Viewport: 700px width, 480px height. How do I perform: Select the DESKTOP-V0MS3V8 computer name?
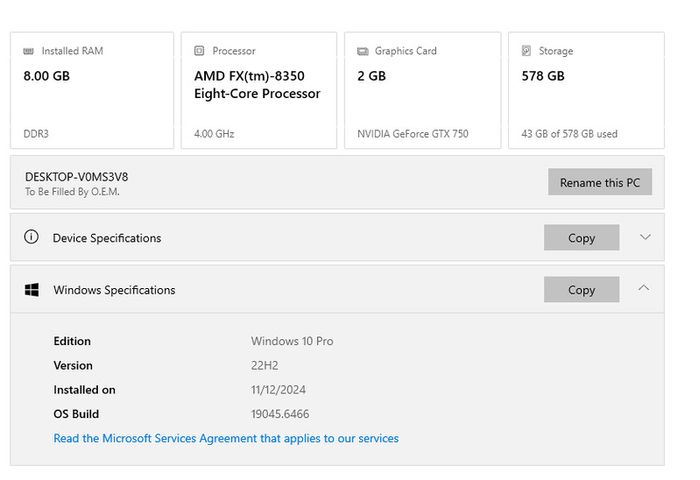click(x=76, y=177)
